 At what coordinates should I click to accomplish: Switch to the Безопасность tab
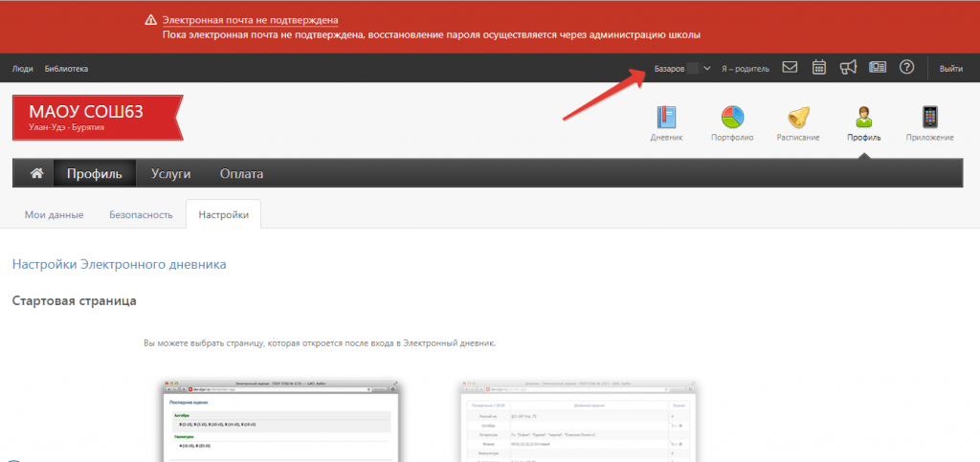[x=141, y=215]
